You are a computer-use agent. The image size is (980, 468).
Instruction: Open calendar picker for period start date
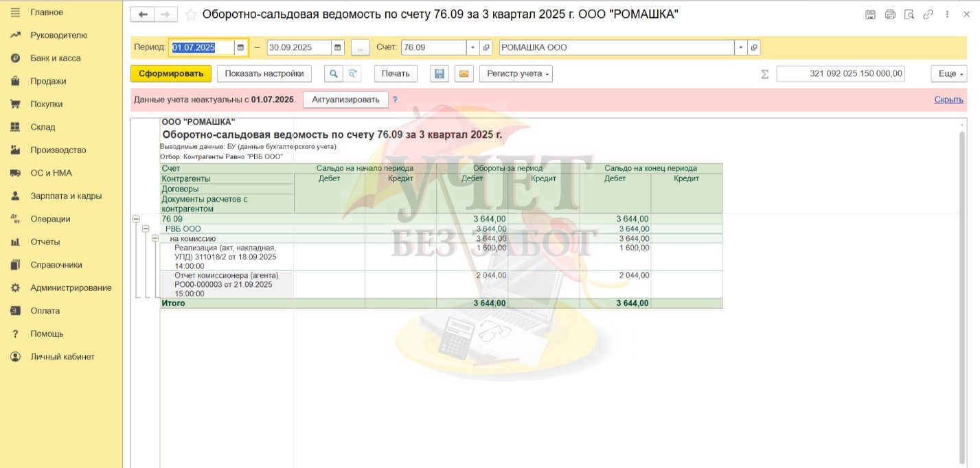coord(240,47)
